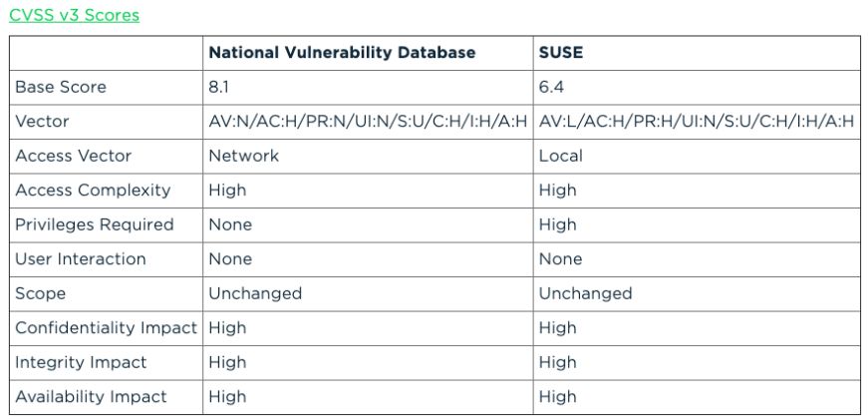The image size is (868, 419).
Task: Click the "Access Complexity" row label
Action: [x=93, y=191]
